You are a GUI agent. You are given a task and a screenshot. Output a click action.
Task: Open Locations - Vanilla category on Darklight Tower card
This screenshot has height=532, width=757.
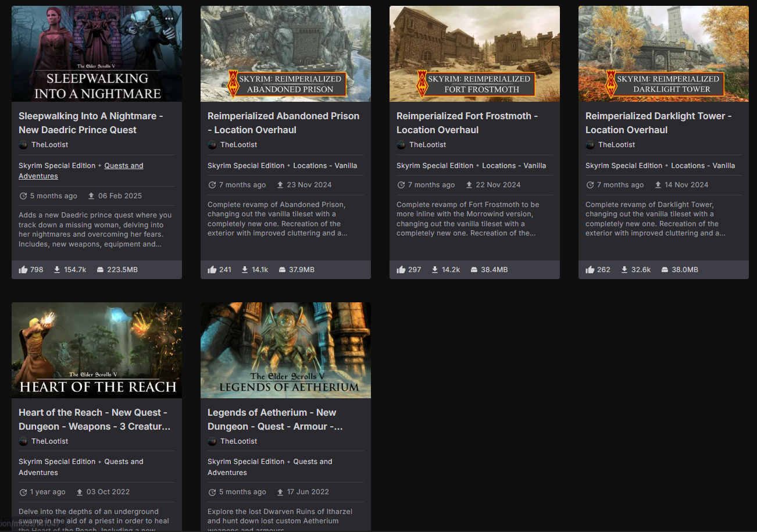coord(703,166)
